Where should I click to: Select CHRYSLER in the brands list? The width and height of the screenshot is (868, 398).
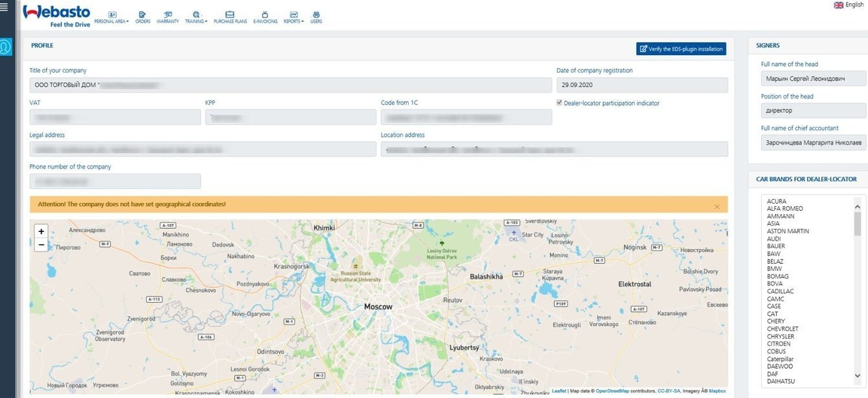[781, 337]
